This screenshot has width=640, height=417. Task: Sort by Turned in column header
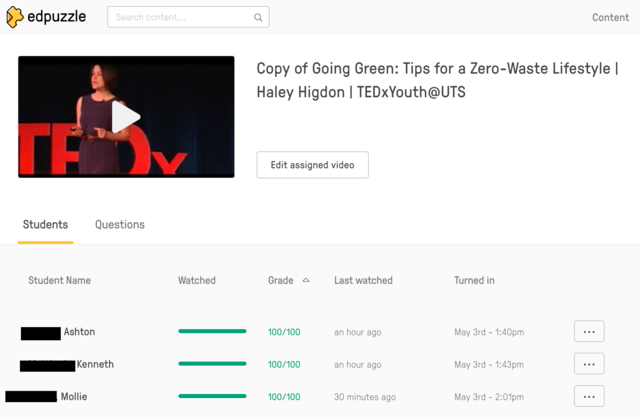474,280
